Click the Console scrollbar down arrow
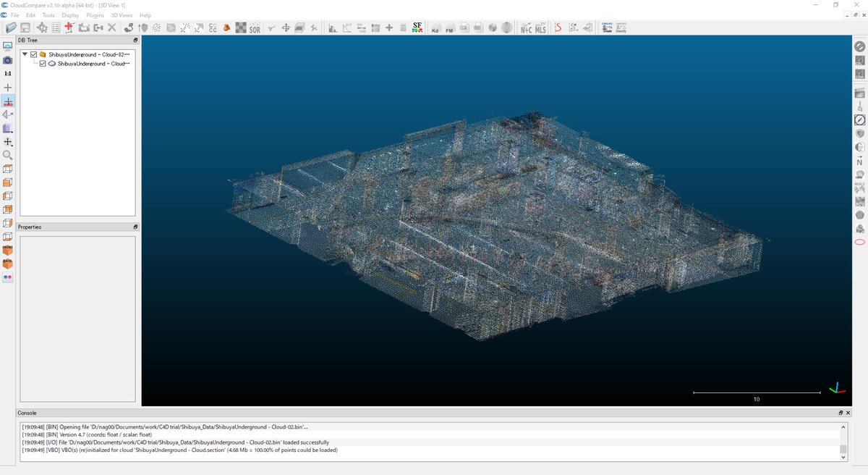The image size is (868, 475). (x=843, y=457)
